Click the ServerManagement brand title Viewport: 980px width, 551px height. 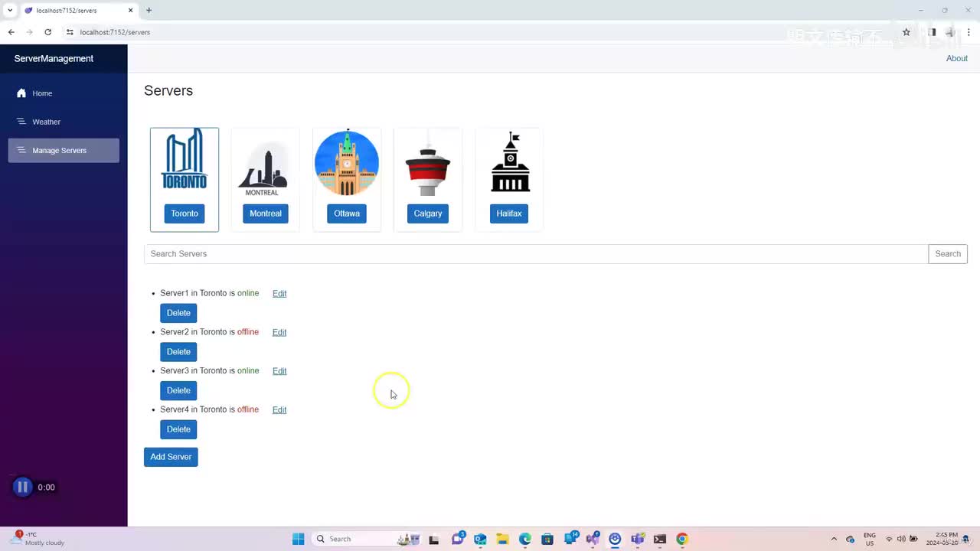pyautogui.click(x=54, y=59)
